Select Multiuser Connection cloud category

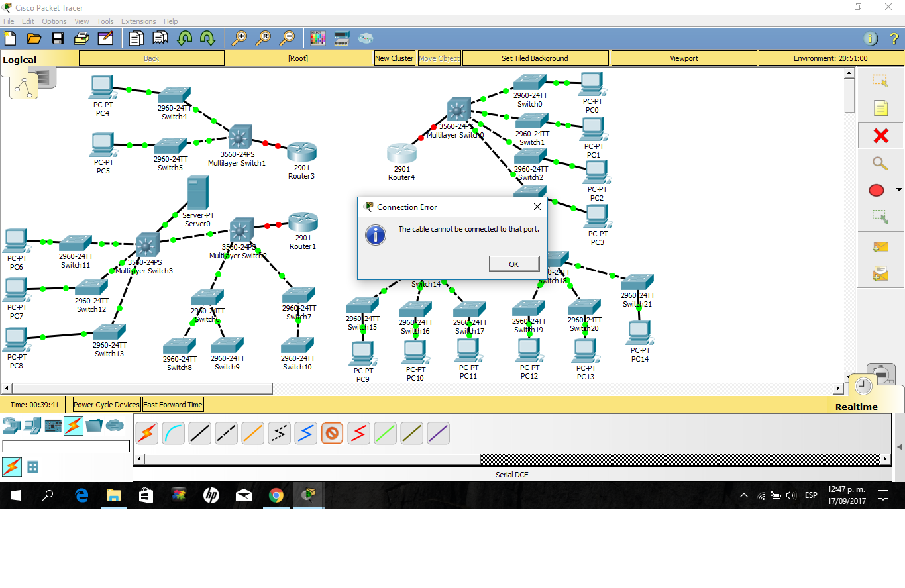pyautogui.click(x=115, y=425)
